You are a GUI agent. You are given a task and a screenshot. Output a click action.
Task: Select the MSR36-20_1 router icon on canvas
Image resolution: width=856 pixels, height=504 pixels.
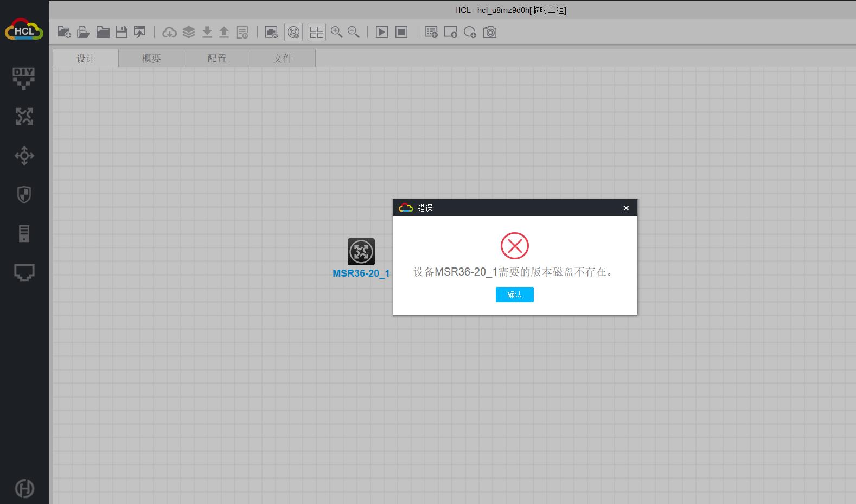coord(361,252)
